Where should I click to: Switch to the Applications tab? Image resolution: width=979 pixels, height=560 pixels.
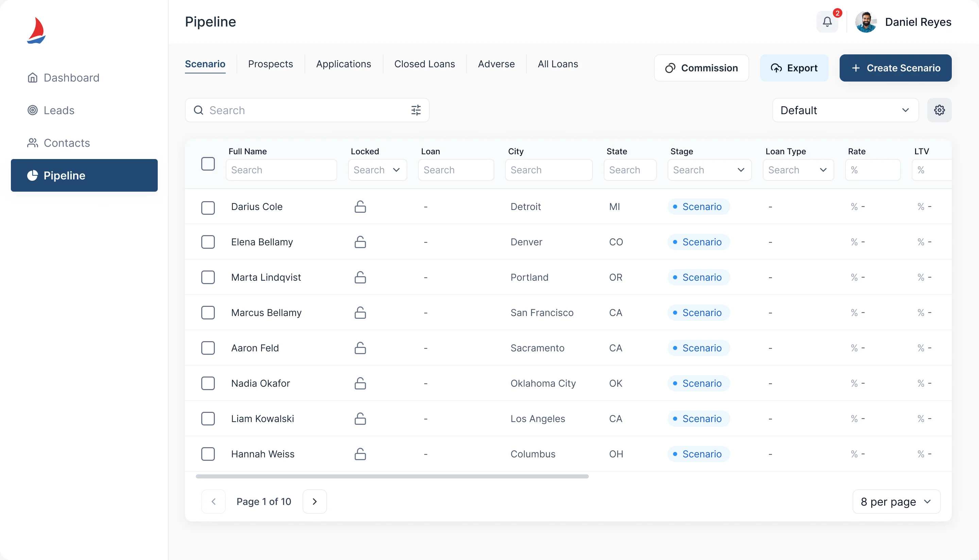click(x=344, y=64)
